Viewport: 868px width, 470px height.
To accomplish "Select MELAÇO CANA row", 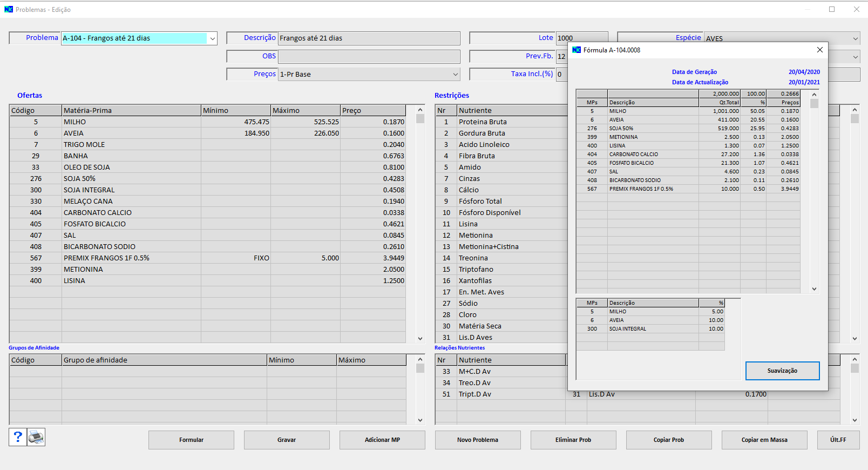I will (207, 202).
